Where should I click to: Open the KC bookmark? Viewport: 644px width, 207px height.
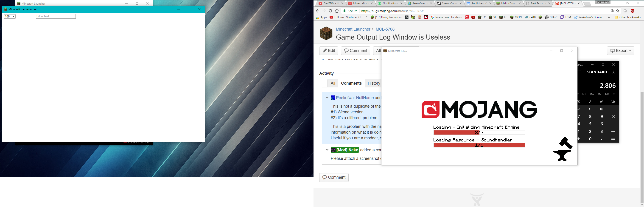(x=503, y=17)
